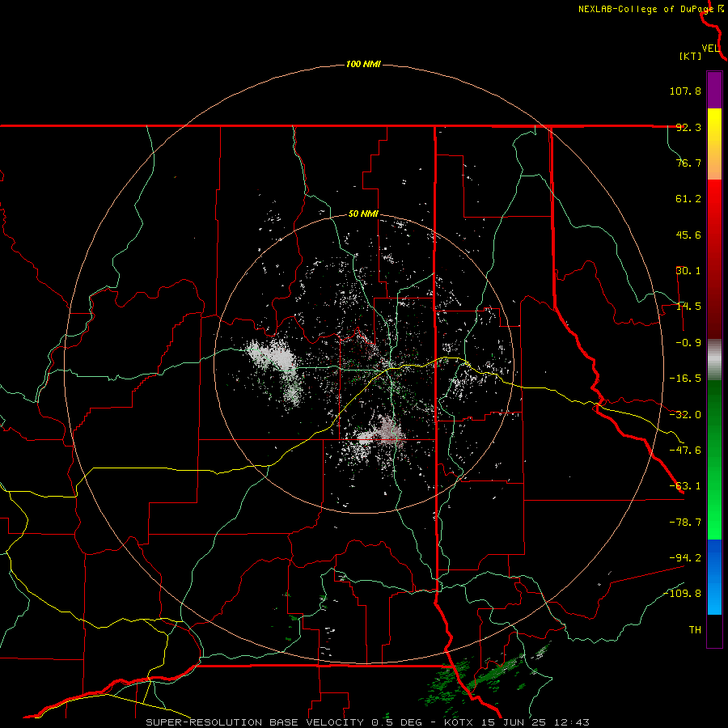Select the 14.5 legend value

click(x=688, y=307)
